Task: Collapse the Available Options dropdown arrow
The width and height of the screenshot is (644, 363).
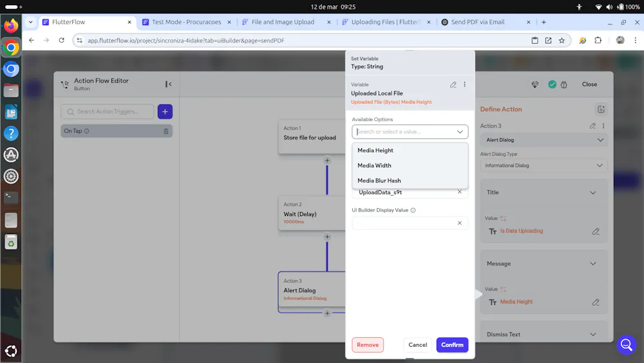Action: [x=460, y=132]
